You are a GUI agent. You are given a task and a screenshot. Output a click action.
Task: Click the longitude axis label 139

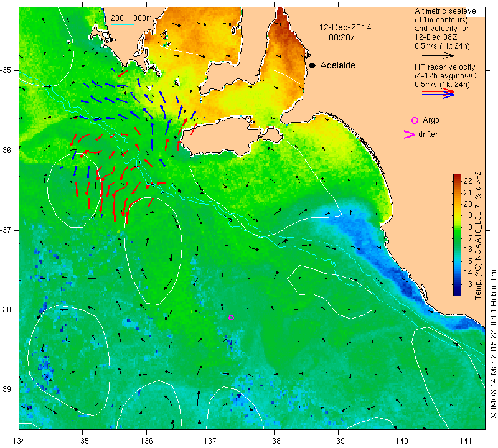point(338,441)
